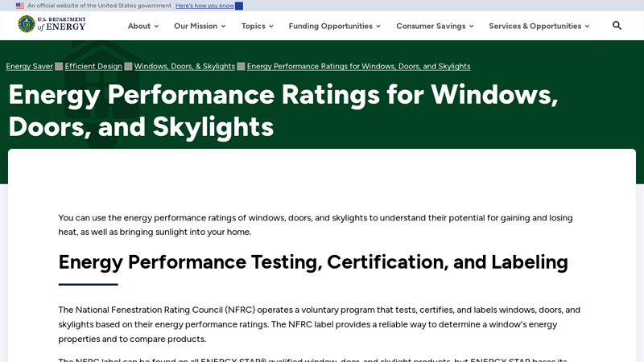Click the main page title heading
The width and height of the screenshot is (644, 362).
(x=283, y=110)
